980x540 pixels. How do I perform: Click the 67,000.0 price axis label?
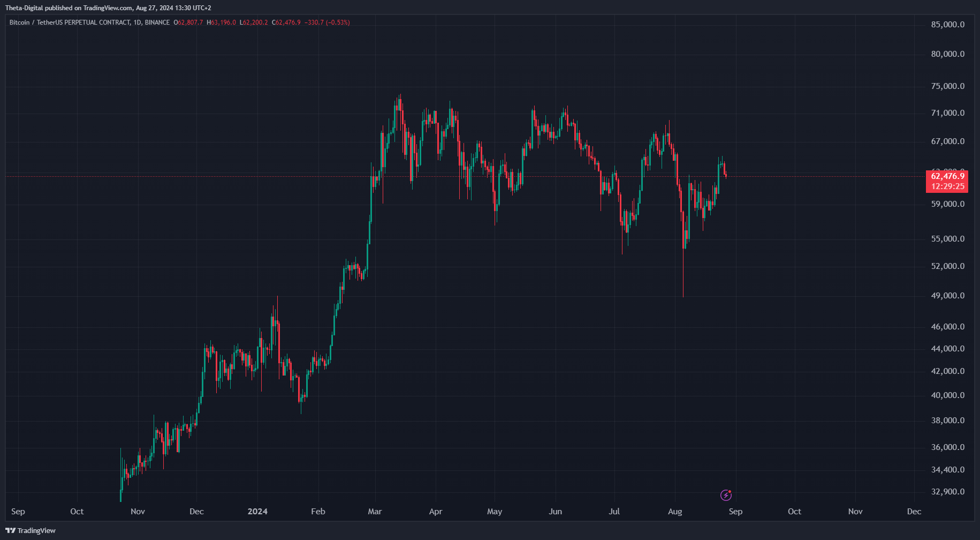click(948, 141)
